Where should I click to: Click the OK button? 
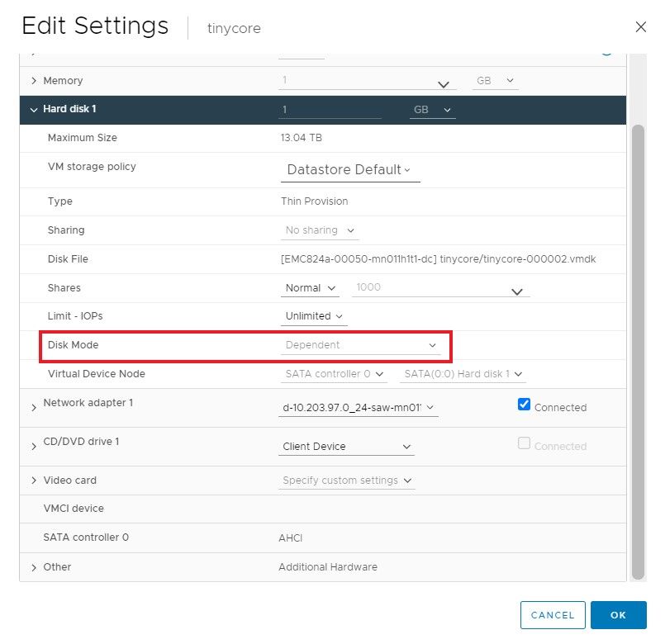tap(618, 615)
